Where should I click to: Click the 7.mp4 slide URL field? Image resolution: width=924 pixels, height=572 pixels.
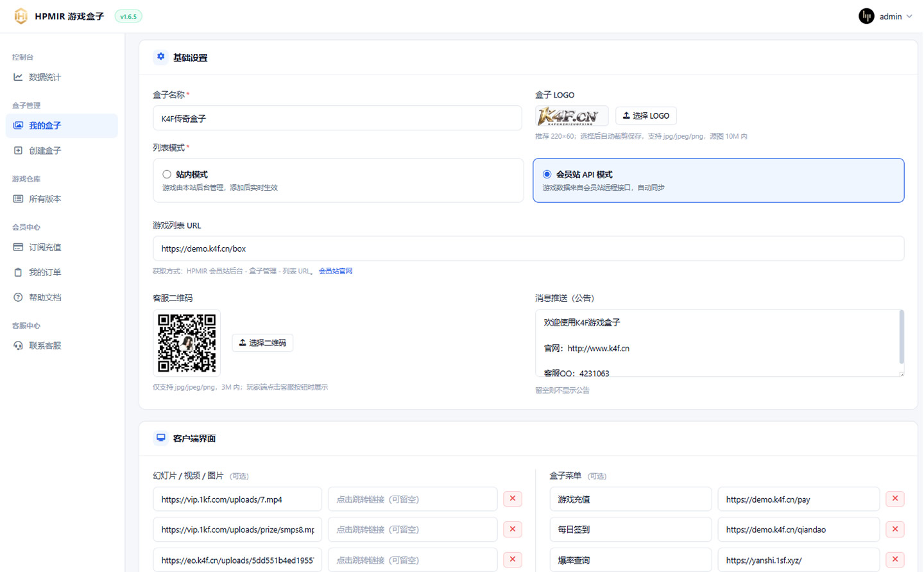(237, 499)
